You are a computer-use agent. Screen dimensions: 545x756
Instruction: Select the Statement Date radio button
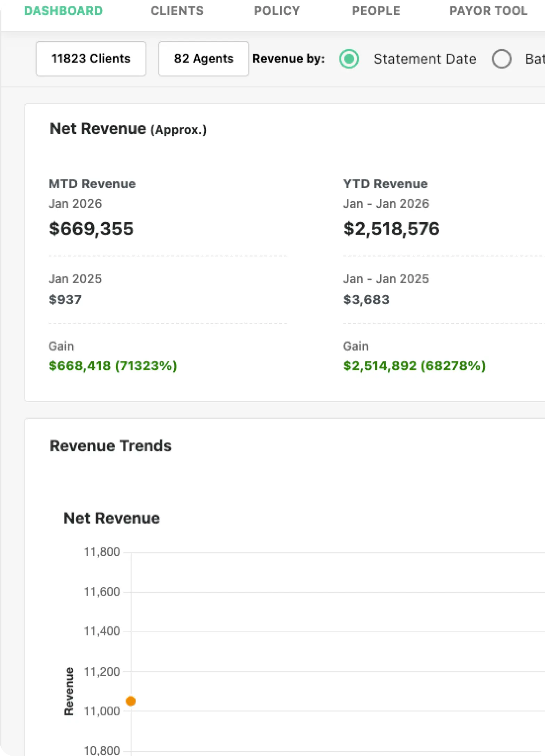[x=349, y=59]
